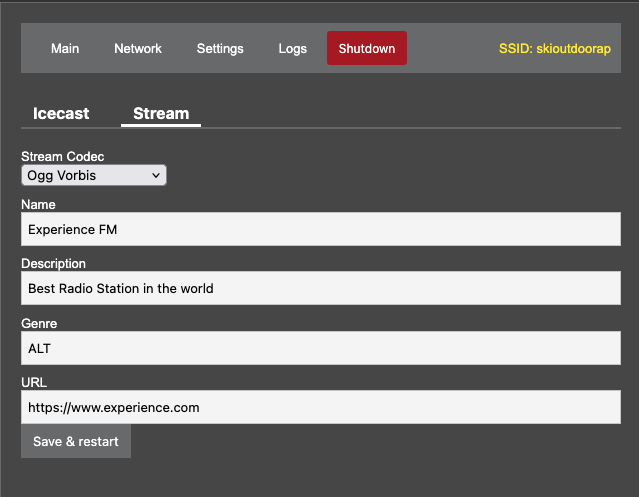The image size is (639, 497).
Task: Click the Save & restart button
Action: [76, 441]
